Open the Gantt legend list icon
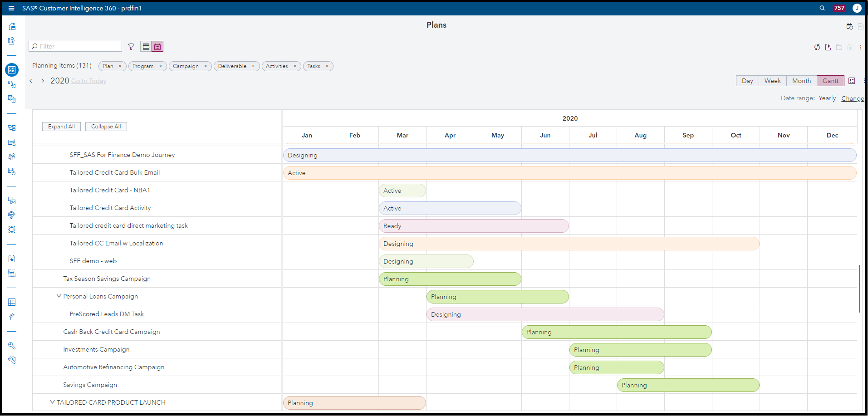The height and width of the screenshot is (416, 868). (x=852, y=81)
